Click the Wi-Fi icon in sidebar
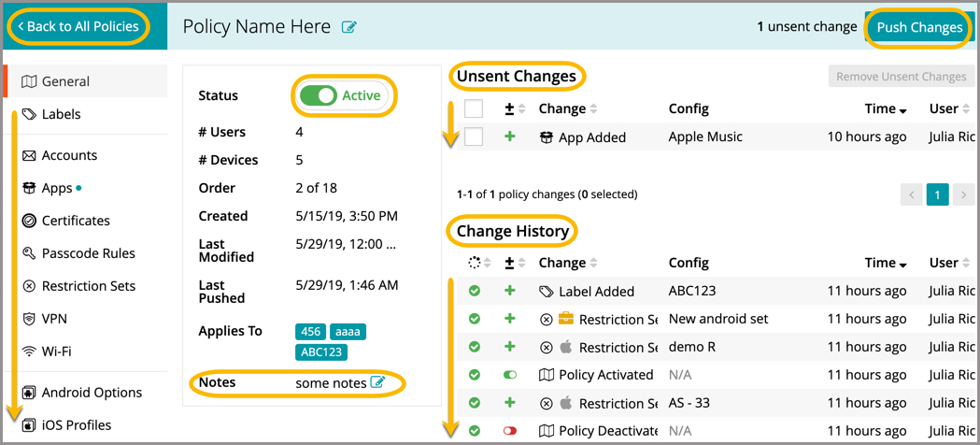980x445 pixels. 29,352
